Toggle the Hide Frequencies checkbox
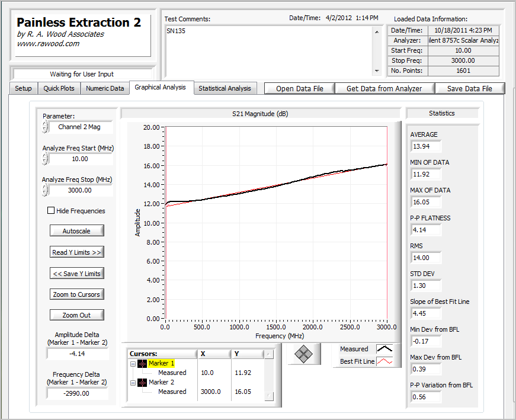 51,211
